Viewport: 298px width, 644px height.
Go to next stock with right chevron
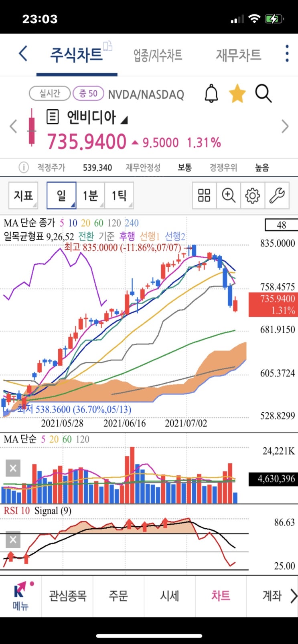(285, 126)
